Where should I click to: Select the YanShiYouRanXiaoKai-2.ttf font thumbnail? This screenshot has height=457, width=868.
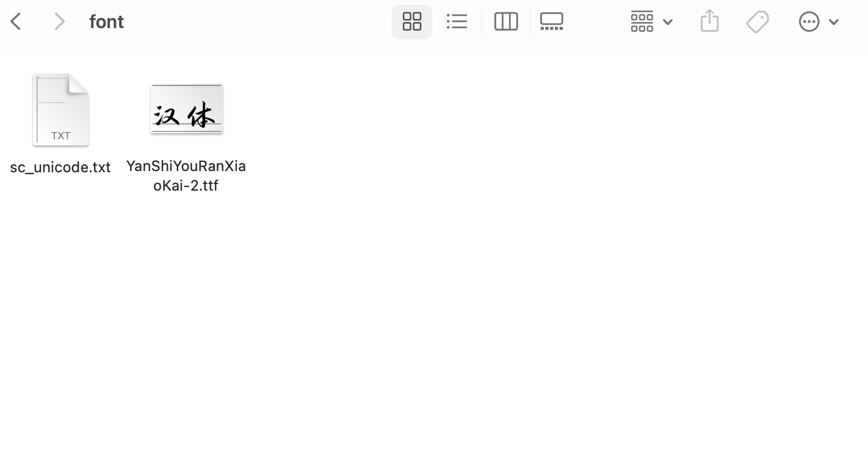pyautogui.click(x=187, y=109)
